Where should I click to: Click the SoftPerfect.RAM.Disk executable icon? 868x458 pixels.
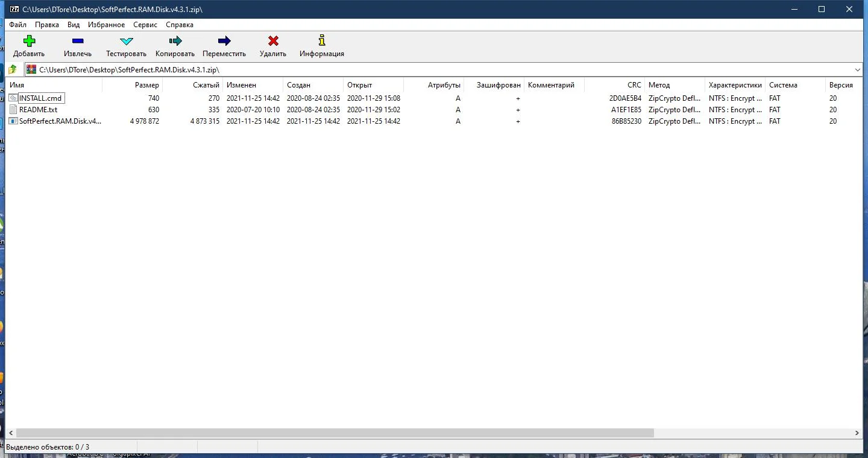click(x=14, y=121)
